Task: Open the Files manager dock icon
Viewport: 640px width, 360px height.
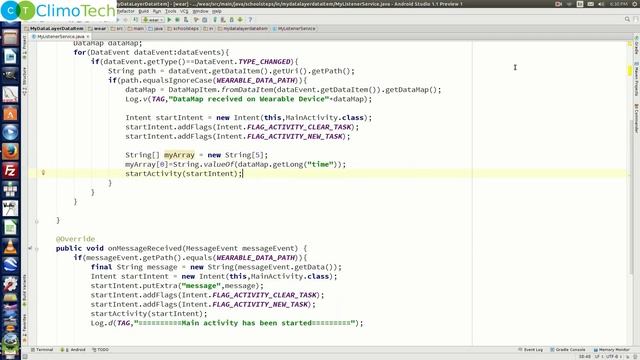Action: 10,38
